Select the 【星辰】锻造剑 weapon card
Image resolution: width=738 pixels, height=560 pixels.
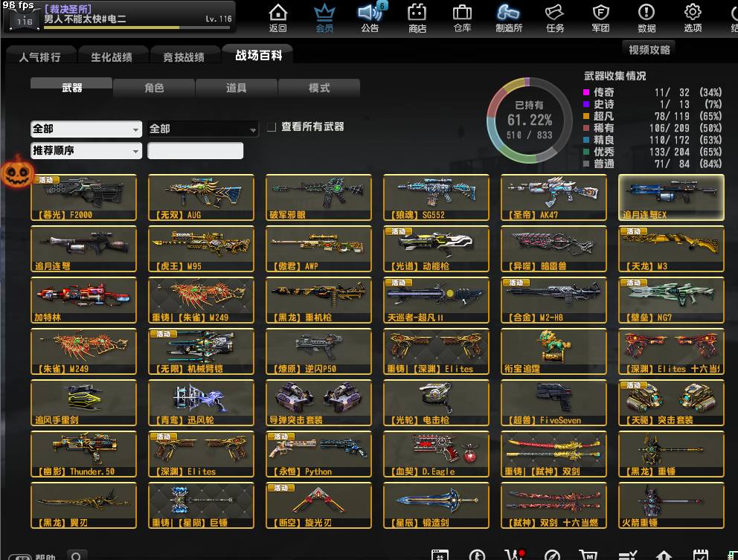coord(436,505)
